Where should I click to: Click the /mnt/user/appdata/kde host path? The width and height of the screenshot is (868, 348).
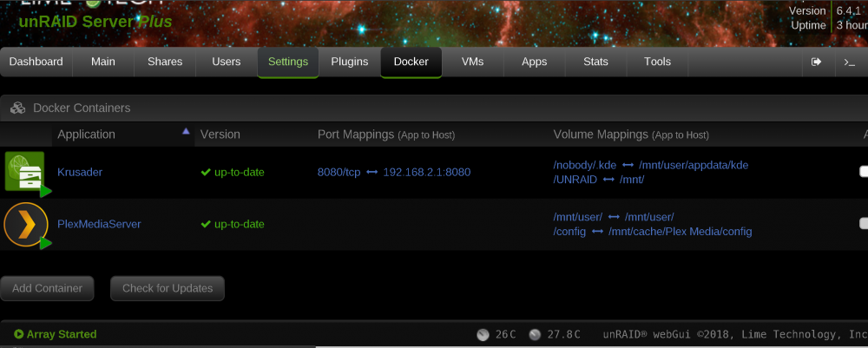tap(694, 165)
